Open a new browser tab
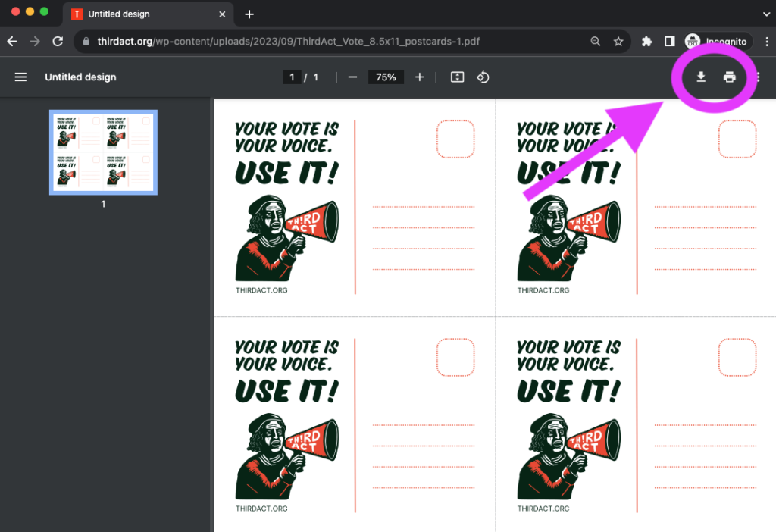776x532 pixels. pos(249,14)
